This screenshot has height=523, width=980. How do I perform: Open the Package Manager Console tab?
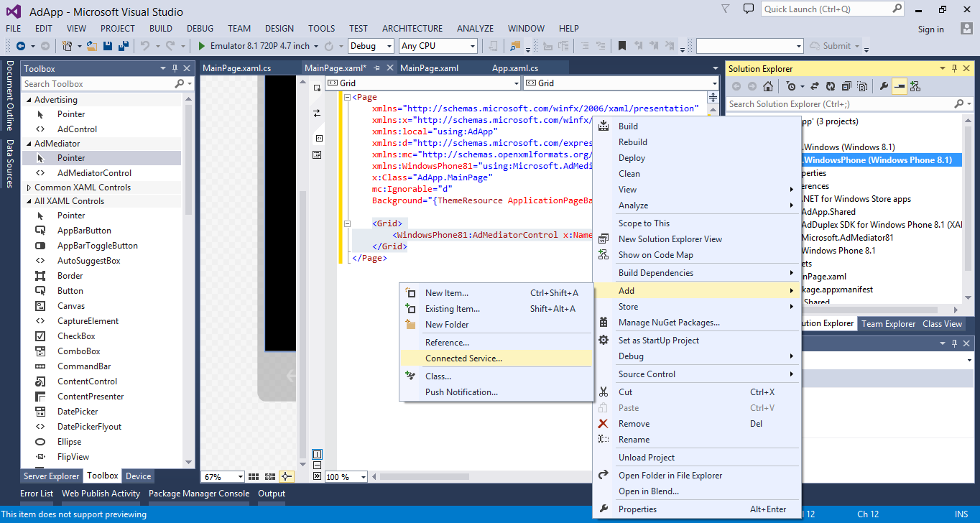tap(199, 494)
